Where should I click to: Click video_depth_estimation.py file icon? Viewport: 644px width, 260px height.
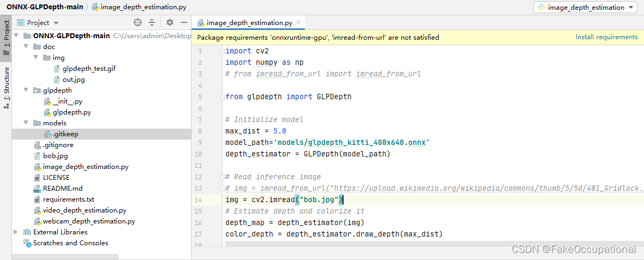[38, 210]
